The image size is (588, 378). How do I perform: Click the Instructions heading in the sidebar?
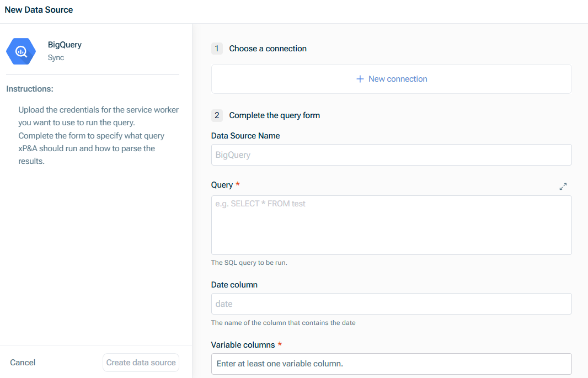coord(30,88)
